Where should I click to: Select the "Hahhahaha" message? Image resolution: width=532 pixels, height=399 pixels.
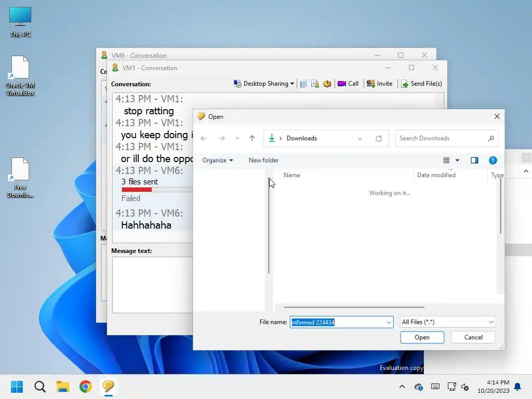coord(146,225)
